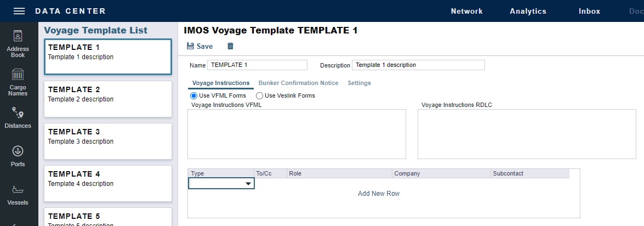This screenshot has height=226, width=644.
Task: Open the Settings tab
Action: 359,83
